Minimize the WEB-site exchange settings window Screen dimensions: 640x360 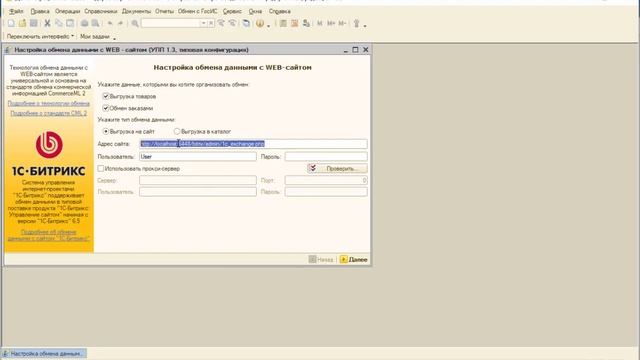click(x=345, y=50)
